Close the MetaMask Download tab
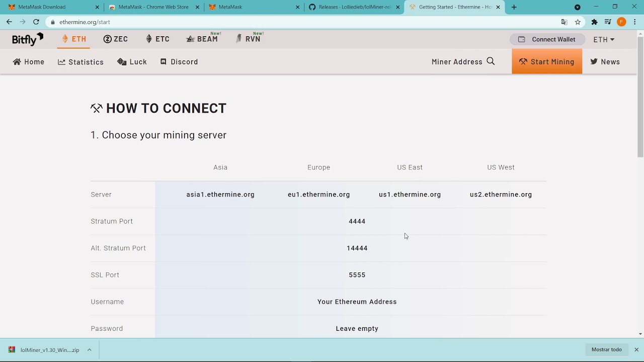644x362 pixels. [97, 7]
